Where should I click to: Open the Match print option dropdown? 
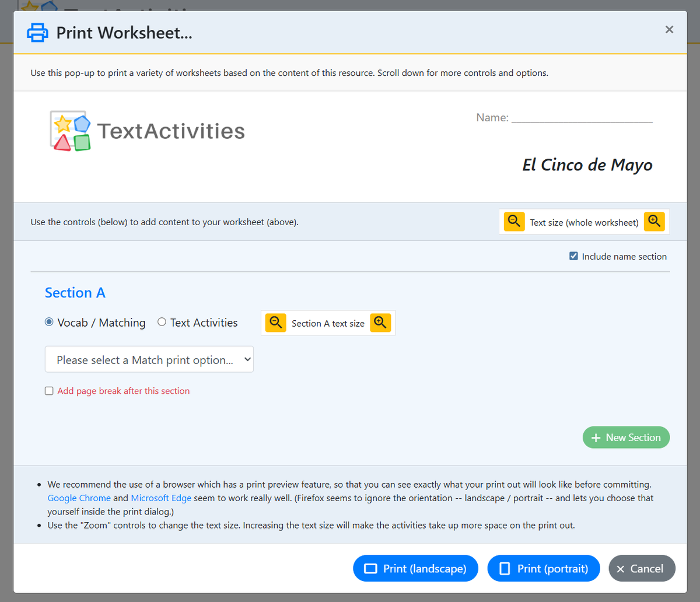[x=149, y=359]
